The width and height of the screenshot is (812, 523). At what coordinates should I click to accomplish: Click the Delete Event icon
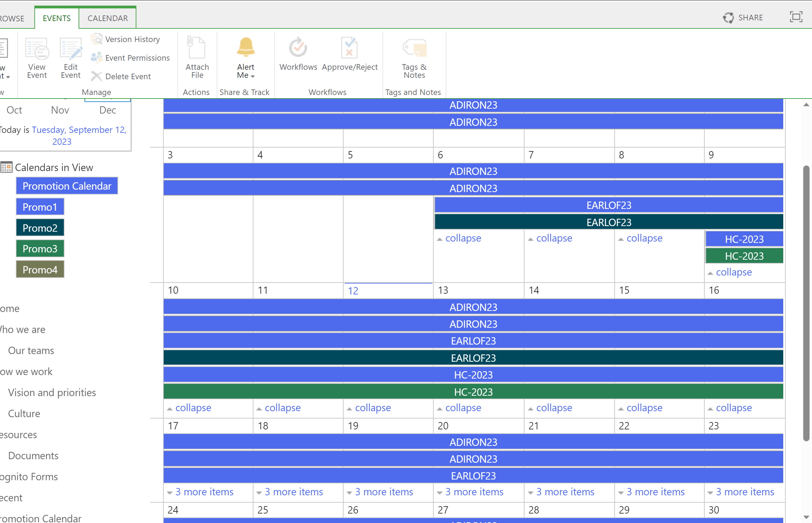tap(96, 76)
